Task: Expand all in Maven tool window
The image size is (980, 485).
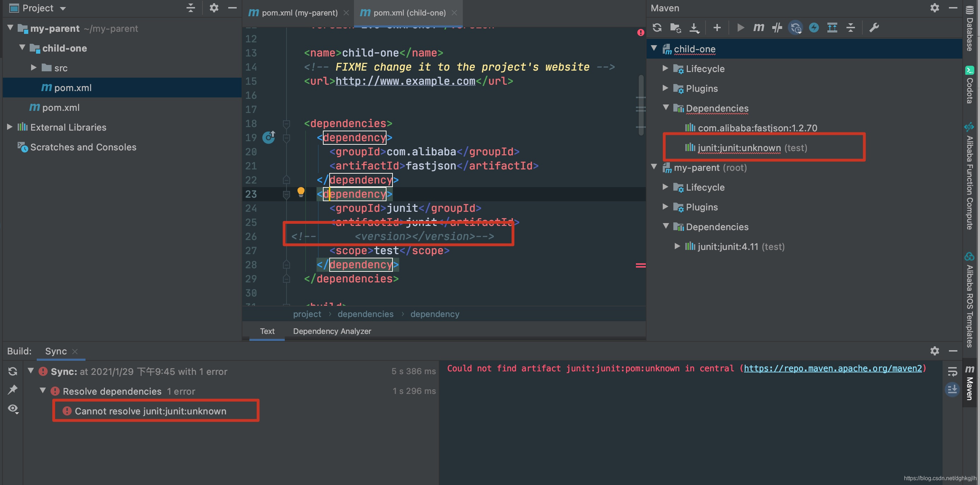Action: [832, 28]
